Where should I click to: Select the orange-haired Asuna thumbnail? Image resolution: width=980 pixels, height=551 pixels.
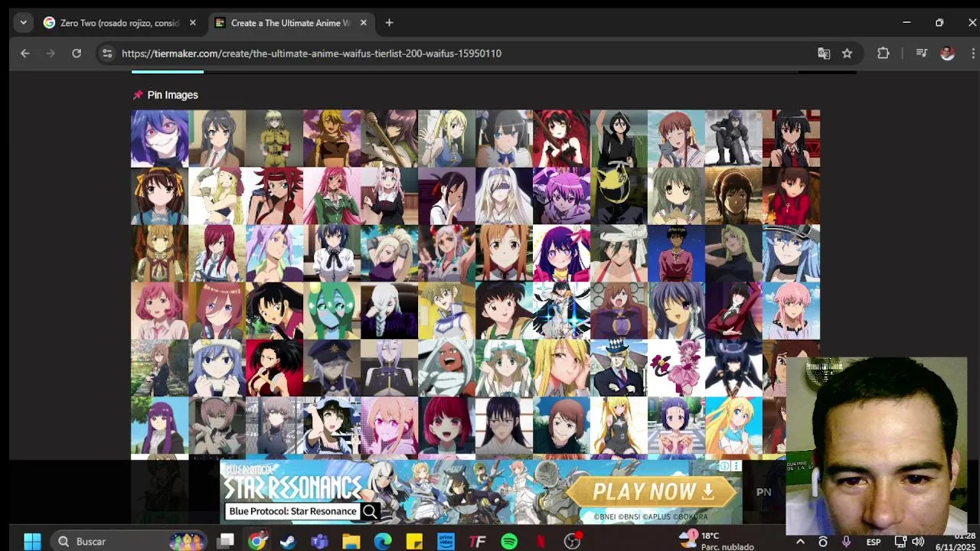pyautogui.click(x=504, y=253)
